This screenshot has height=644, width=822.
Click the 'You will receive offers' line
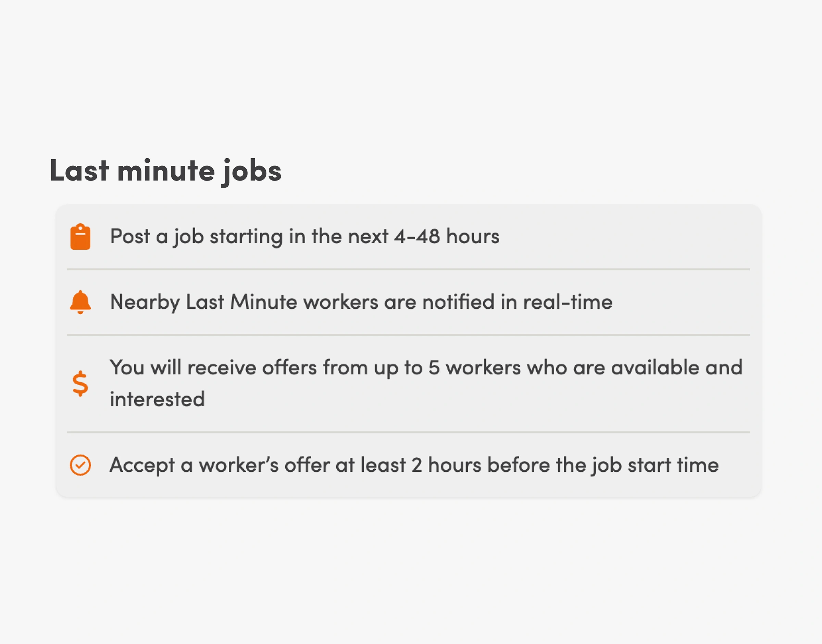[x=426, y=368]
